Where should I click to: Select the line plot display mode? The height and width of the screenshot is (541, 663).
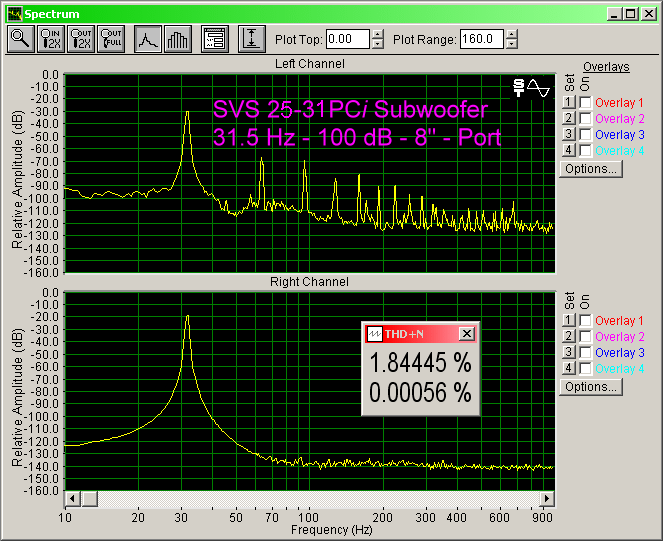148,39
